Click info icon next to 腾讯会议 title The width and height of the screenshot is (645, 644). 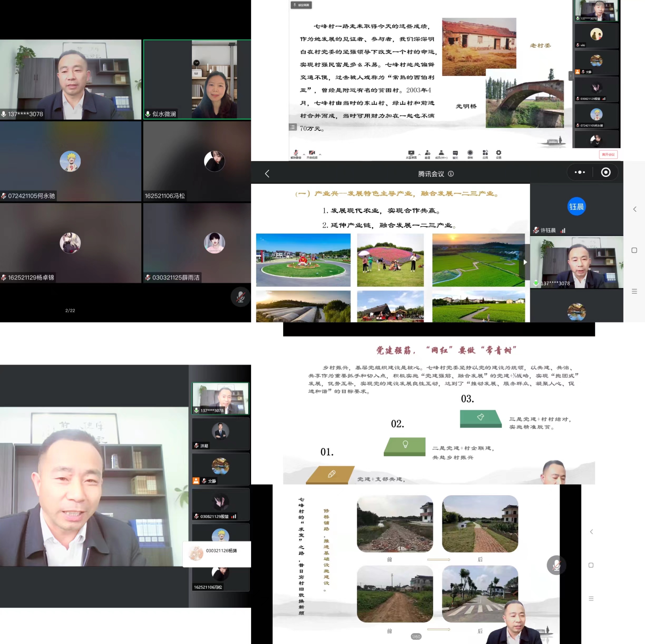[x=451, y=174]
